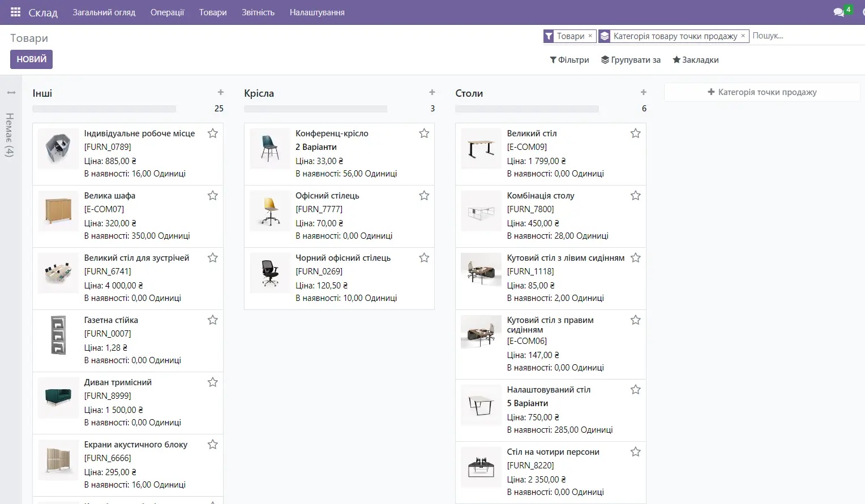Open the Операції menu

pyautogui.click(x=168, y=12)
